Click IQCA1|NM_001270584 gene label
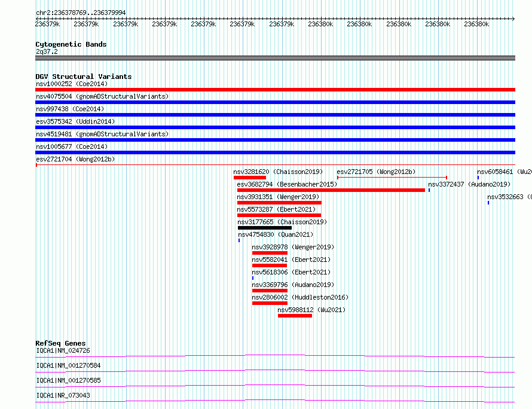 click(68, 365)
